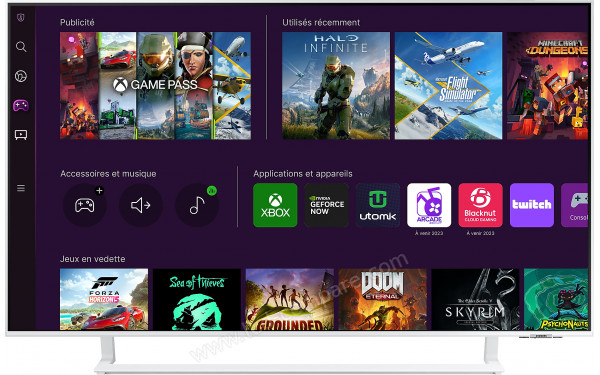The height and width of the screenshot is (375, 600).
Task: Open Microsoft Flight Simulator from recently used
Action: click(448, 86)
